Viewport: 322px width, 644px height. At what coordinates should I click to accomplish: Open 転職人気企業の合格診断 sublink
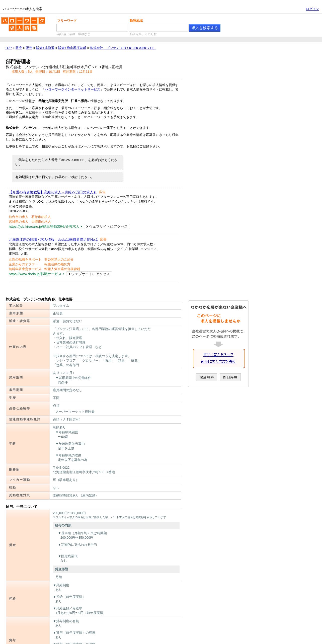(x=62, y=269)
